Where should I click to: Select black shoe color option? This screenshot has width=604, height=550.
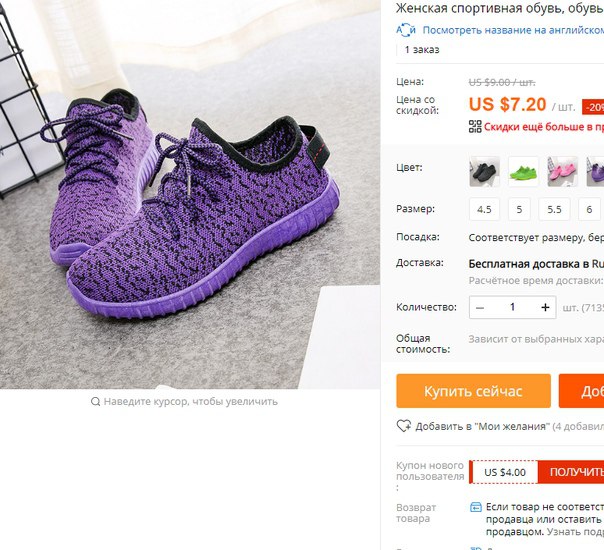484,171
